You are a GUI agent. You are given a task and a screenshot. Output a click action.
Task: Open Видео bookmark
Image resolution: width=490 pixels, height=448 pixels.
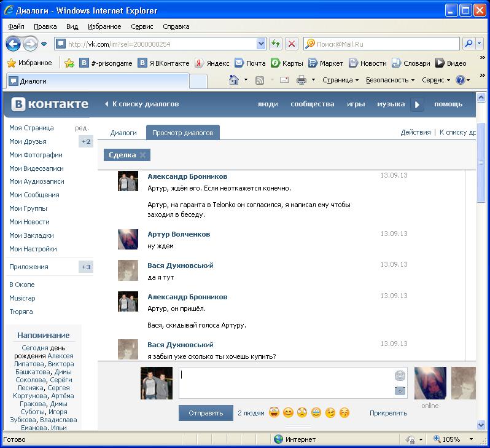coord(451,63)
